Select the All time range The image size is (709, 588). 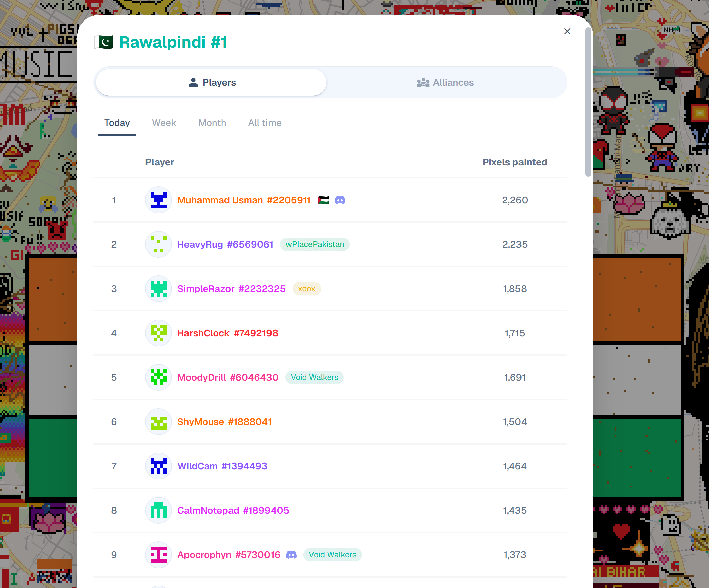tap(265, 123)
